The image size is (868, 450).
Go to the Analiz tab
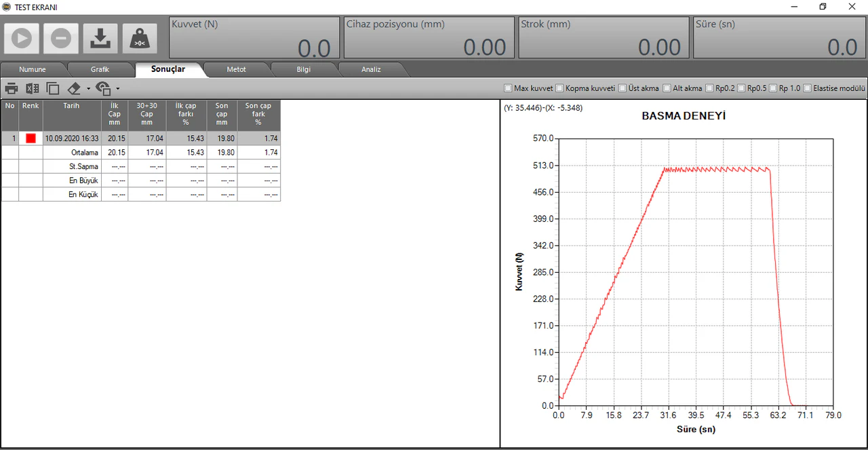(x=371, y=69)
